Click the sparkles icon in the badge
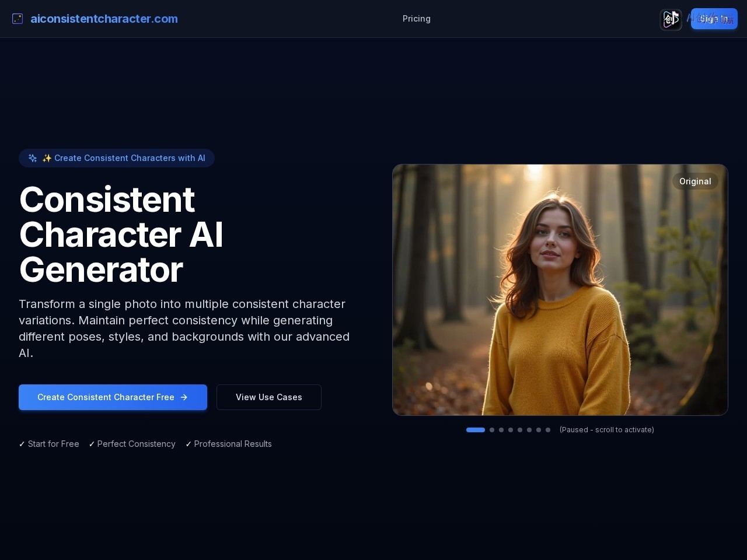This screenshot has width=747, height=560. point(33,158)
